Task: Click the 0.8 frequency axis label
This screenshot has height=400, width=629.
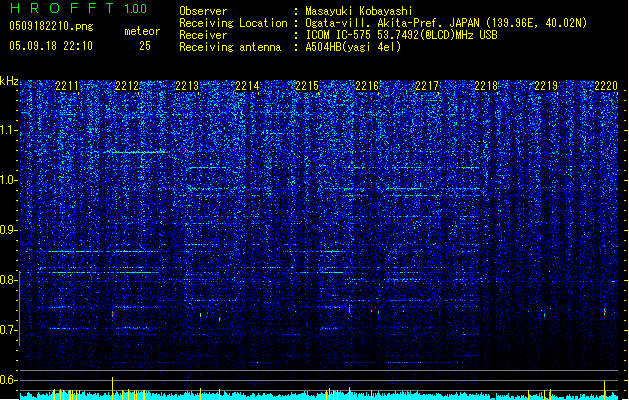Action: (9, 280)
